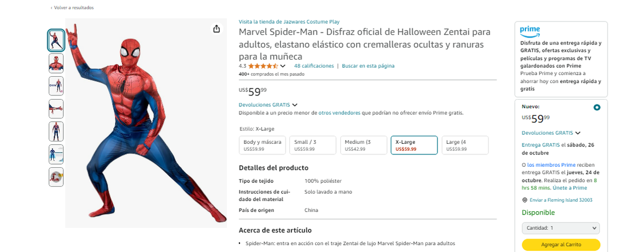Open the 48 calificaciones link
This screenshot has width=644, height=252.
[314, 66]
